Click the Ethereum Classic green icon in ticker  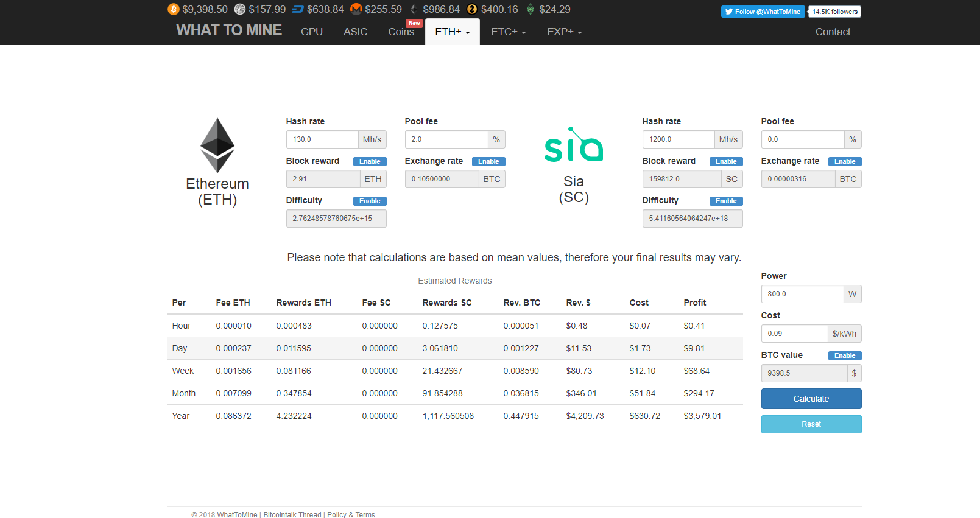[531, 9]
